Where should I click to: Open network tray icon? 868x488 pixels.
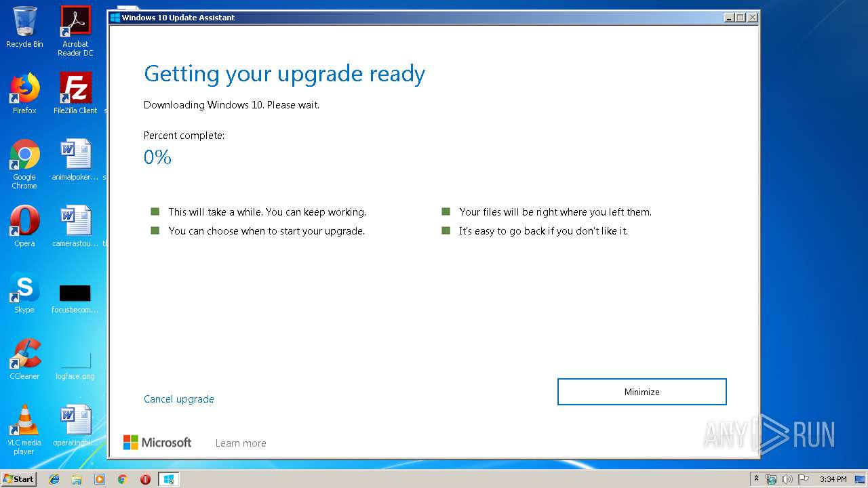[x=771, y=479]
